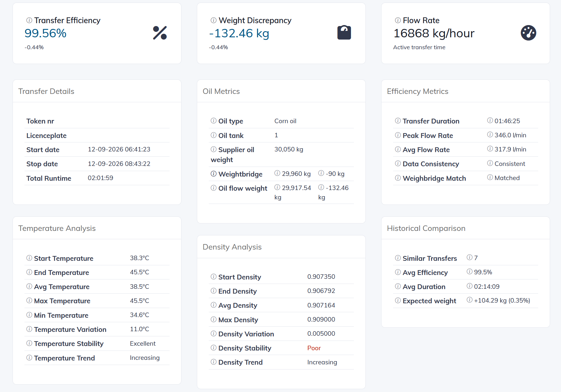Click the 30,050 kg supplier weight

(289, 149)
